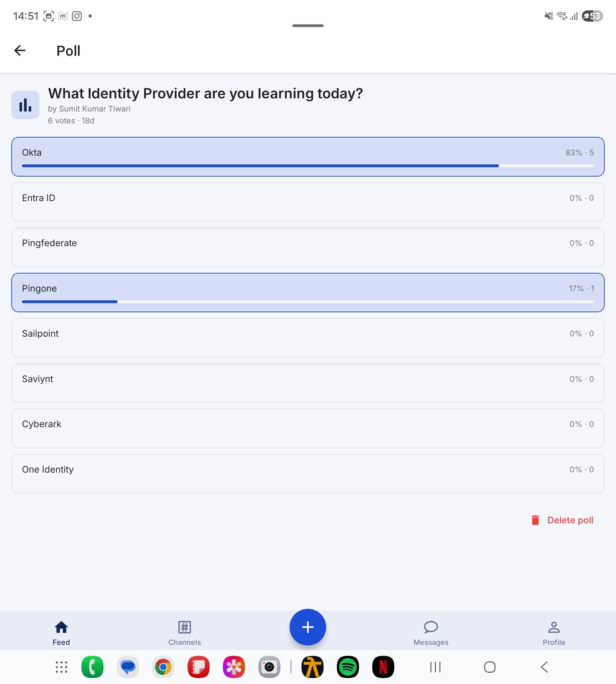
Task: Open Spotify from the dock
Action: tap(348, 667)
